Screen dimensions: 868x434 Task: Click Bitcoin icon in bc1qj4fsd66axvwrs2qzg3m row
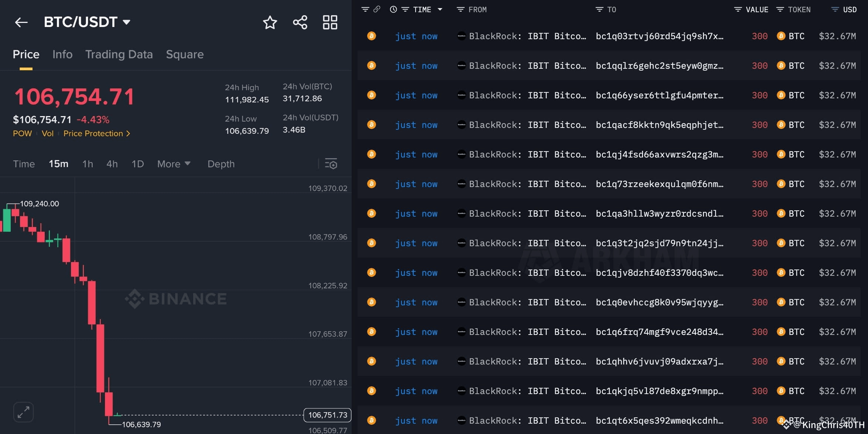click(372, 154)
